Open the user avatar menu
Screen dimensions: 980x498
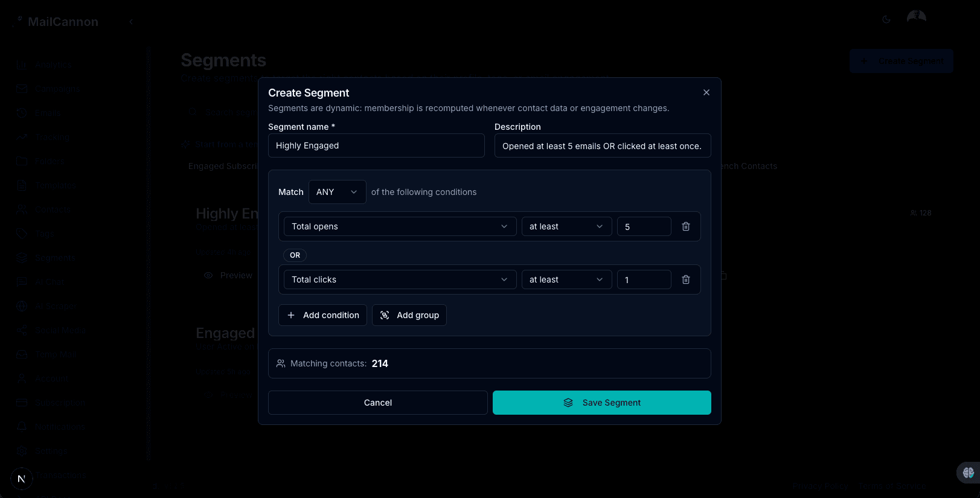coord(917,18)
